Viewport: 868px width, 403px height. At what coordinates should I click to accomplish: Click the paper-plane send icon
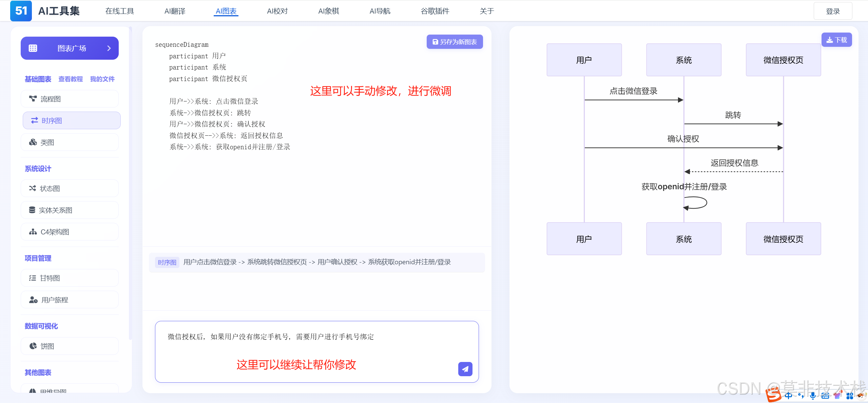(x=465, y=369)
